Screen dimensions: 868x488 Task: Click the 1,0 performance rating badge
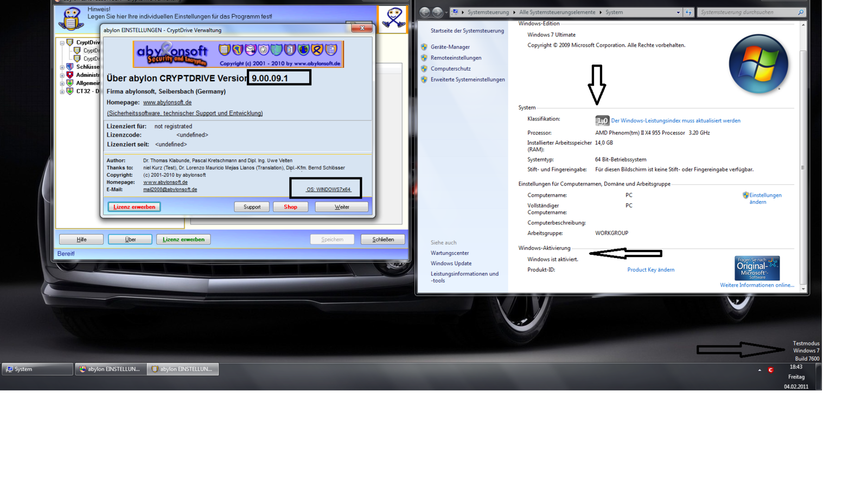(602, 120)
